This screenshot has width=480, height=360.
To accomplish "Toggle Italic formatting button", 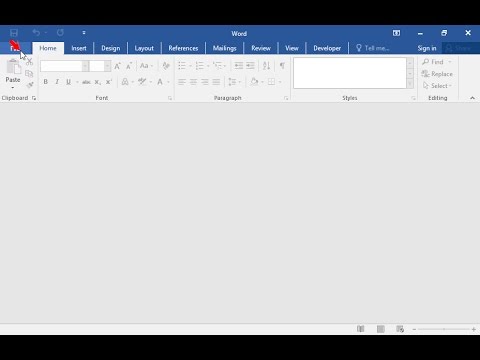I will point(57,82).
